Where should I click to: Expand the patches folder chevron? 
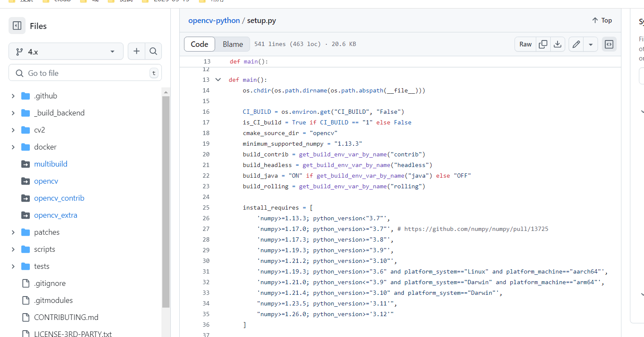[13, 232]
